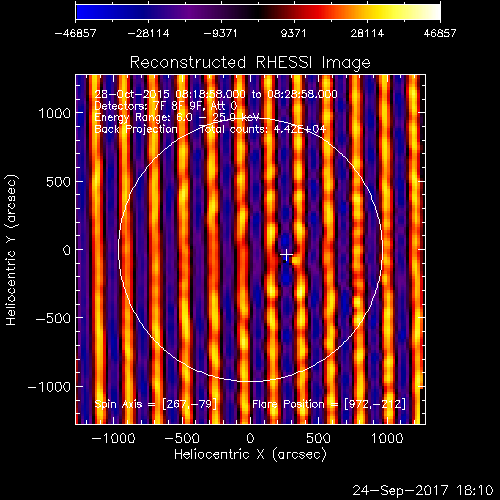Click the 'Detectors: 7F 8F 9F, Att 0' line
This screenshot has width=500, height=500.
[x=166, y=106]
